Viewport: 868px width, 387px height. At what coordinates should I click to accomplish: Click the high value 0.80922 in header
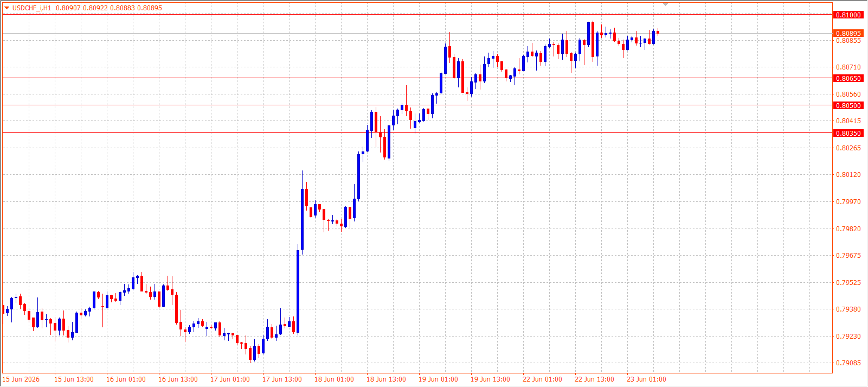[95, 8]
